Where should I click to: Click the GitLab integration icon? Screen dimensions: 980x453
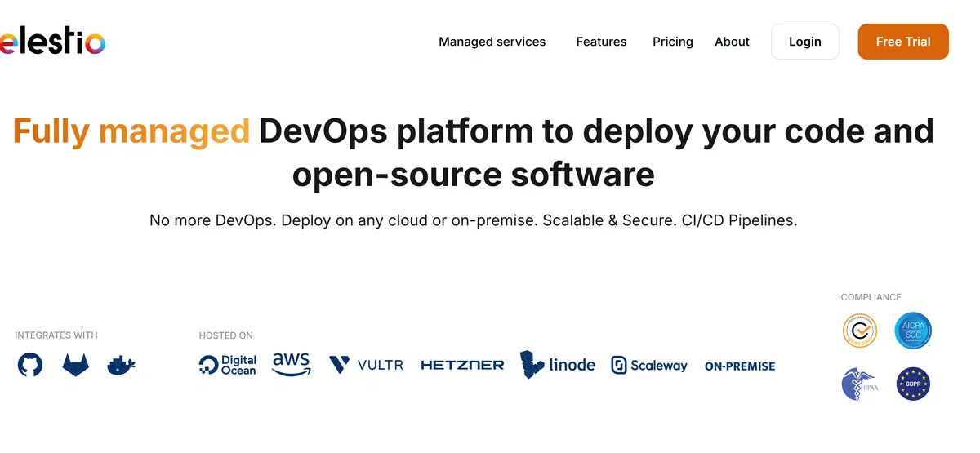pyautogui.click(x=75, y=364)
